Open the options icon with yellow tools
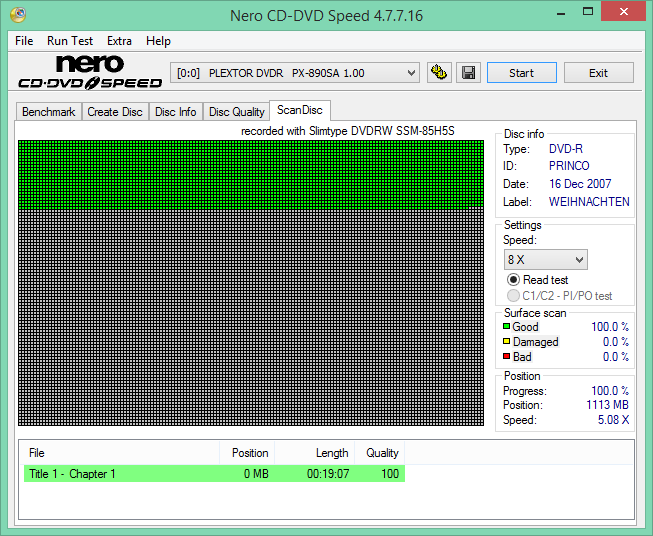Image resolution: width=653 pixels, height=536 pixels. pyautogui.click(x=439, y=73)
